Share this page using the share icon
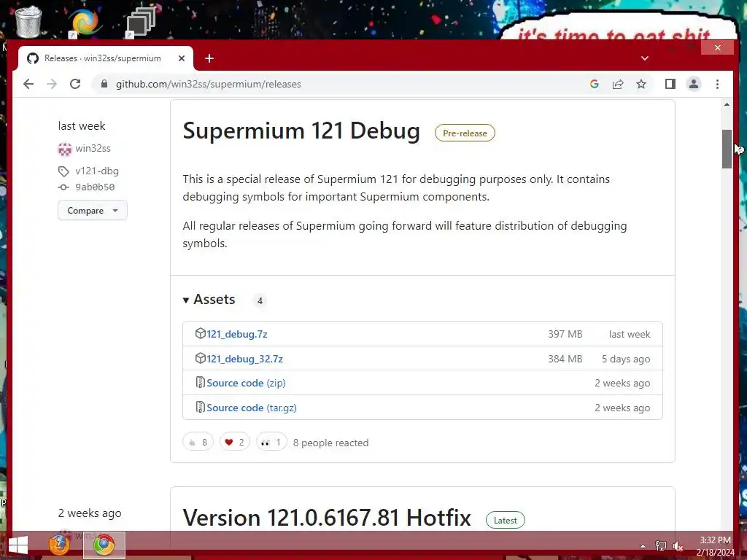This screenshot has height=560, width=747. [x=618, y=85]
